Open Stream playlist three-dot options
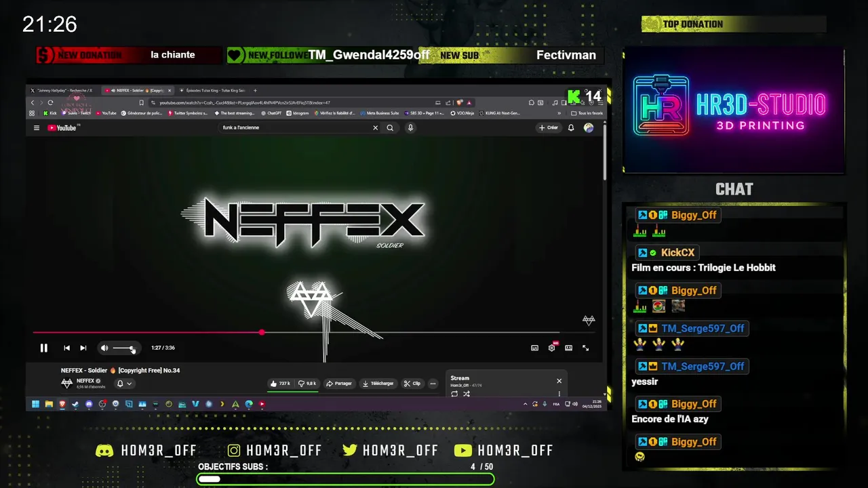 pyautogui.click(x=559, y=394)
